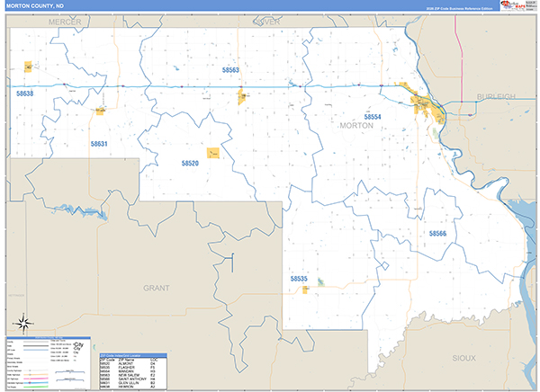Click the ZIP Code Index table header
The image size is (540, 392).
click(x=132, y=355)
